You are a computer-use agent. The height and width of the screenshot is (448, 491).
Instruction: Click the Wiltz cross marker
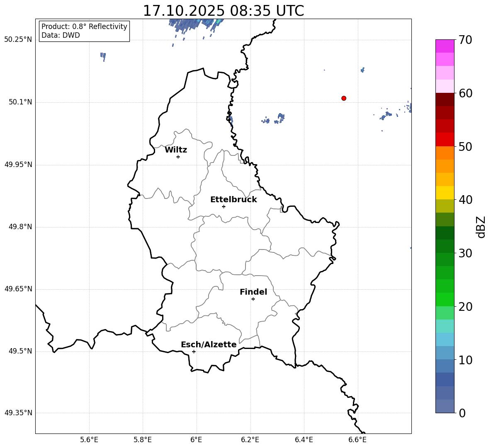coord(178,157)
